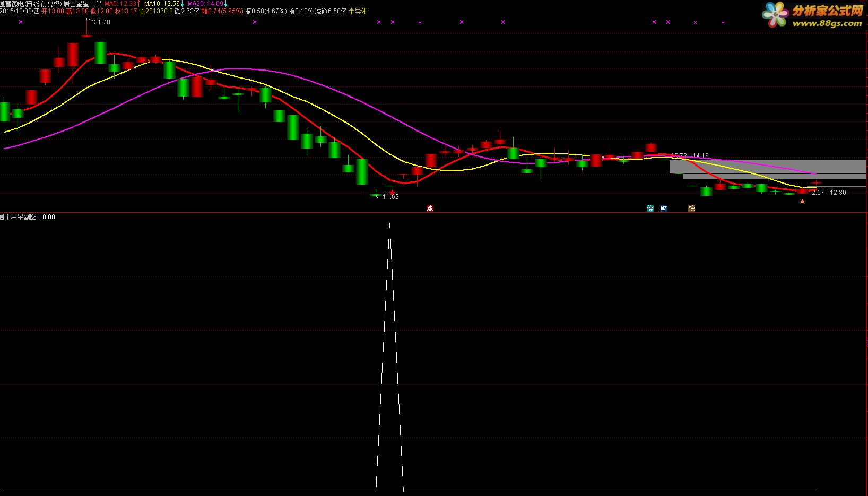This screenshot has width=868, height=496.
Task: Click the 居士星星副图 sub-chart title
Action: [20, 217]
